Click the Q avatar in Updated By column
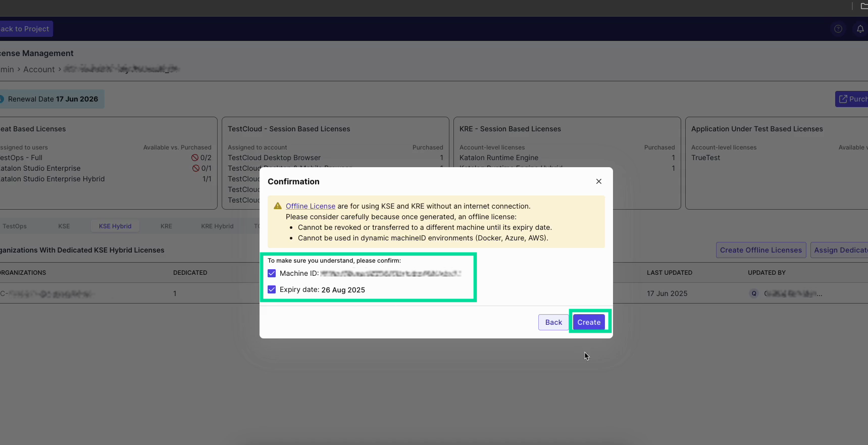Viewport: 868px width, 445px height. 754,293
